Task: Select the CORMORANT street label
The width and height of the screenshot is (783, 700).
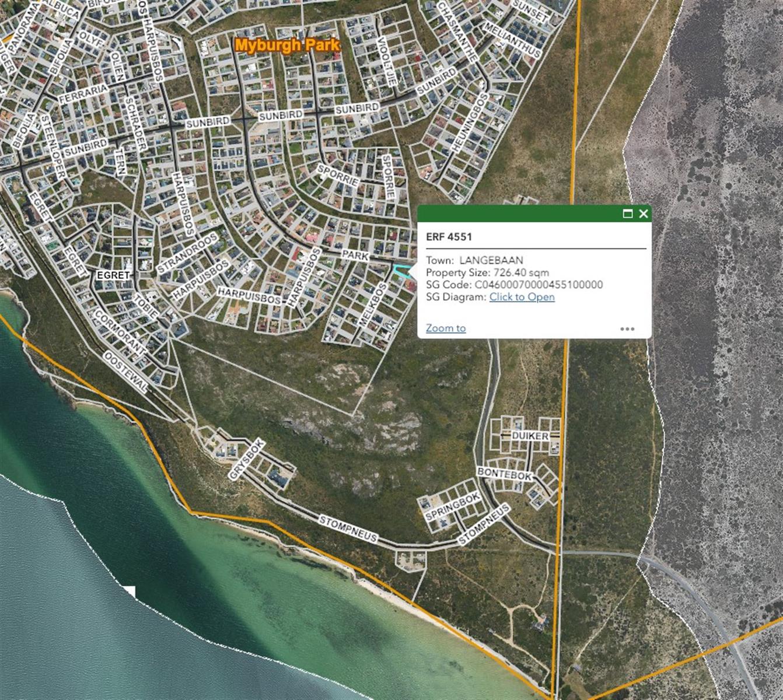Action: point(121,332)
